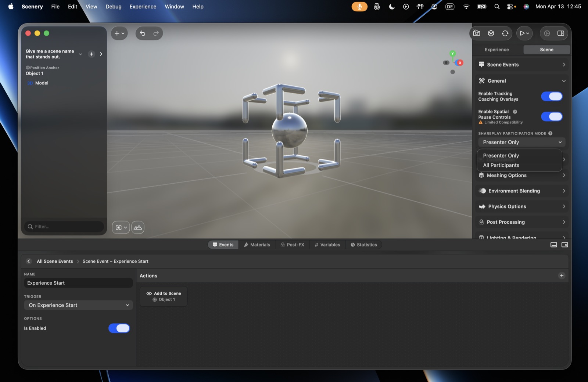The height and width of the screenshot is (382, 588).
Task: Open the Post-FX tab
Action: (x=293, y=245)
